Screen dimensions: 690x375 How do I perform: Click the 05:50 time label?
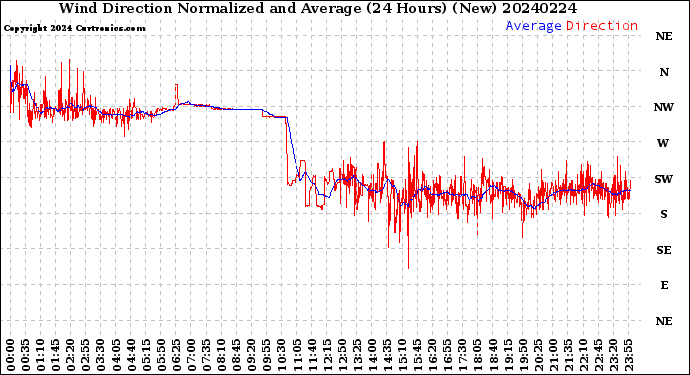[x=161, y=355]
